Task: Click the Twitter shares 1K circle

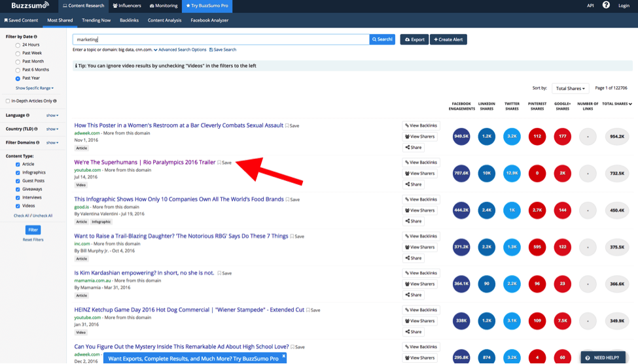Action: [512, 210]
